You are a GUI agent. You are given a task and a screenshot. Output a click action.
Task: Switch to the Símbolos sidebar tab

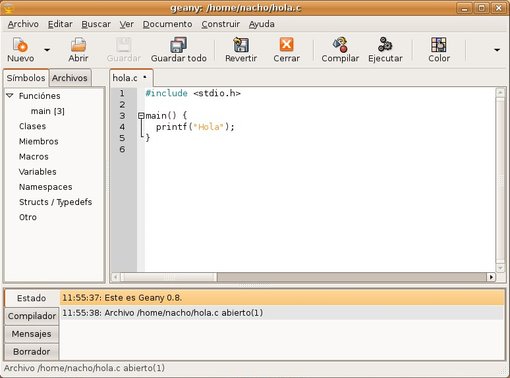pyautogui.click(x=26, y=78)
